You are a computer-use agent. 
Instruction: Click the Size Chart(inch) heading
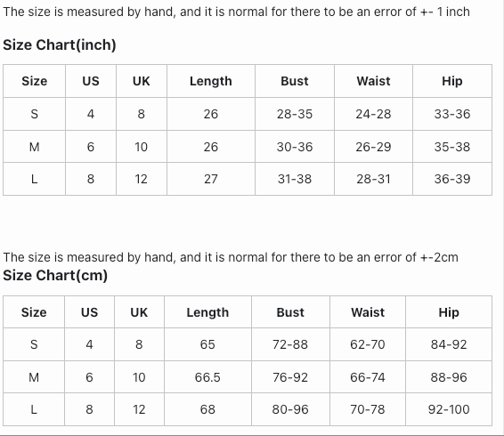60,45
